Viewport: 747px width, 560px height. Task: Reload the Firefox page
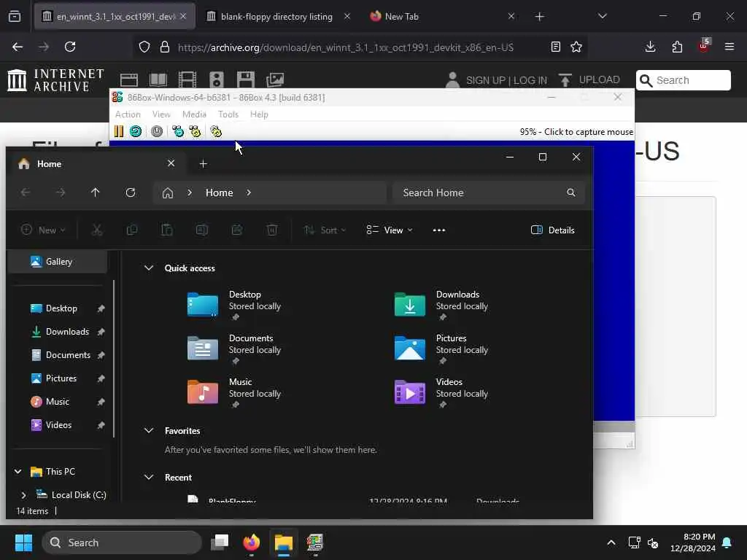pyautogui.click(x=70, y=47)
